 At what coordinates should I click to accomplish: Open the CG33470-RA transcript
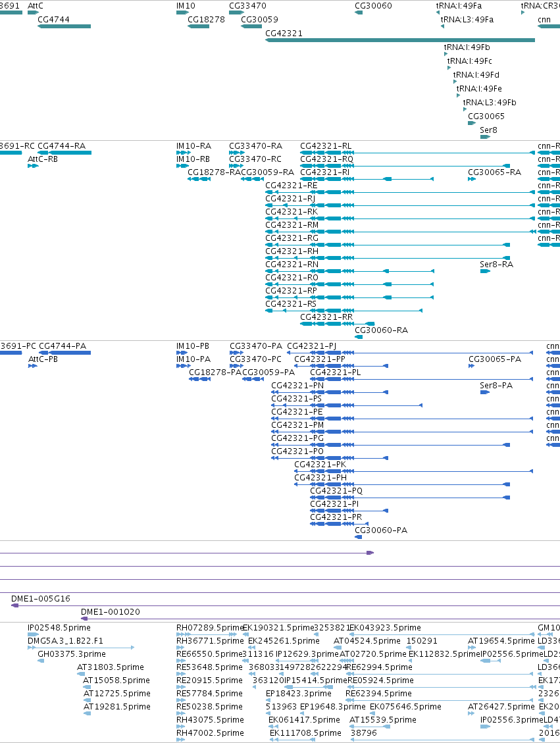tap(255, 146)
